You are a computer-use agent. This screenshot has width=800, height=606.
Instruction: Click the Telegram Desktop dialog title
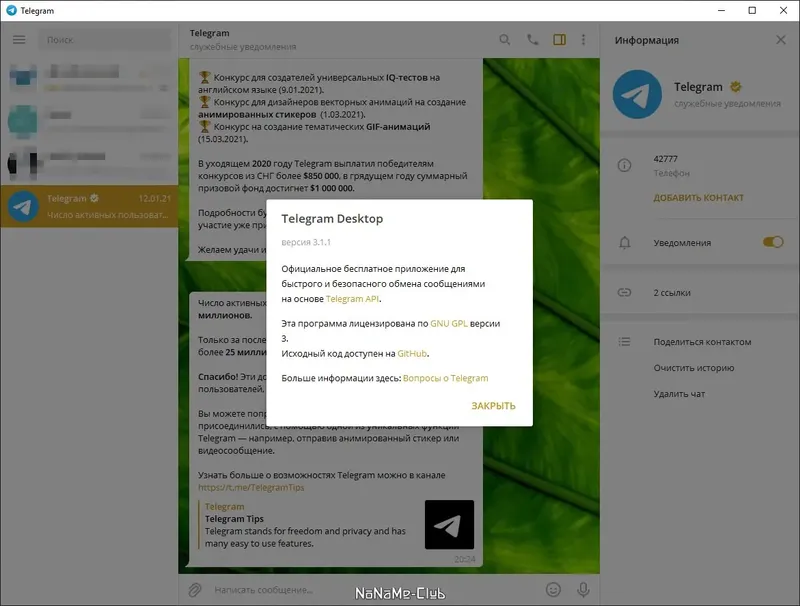332,219
